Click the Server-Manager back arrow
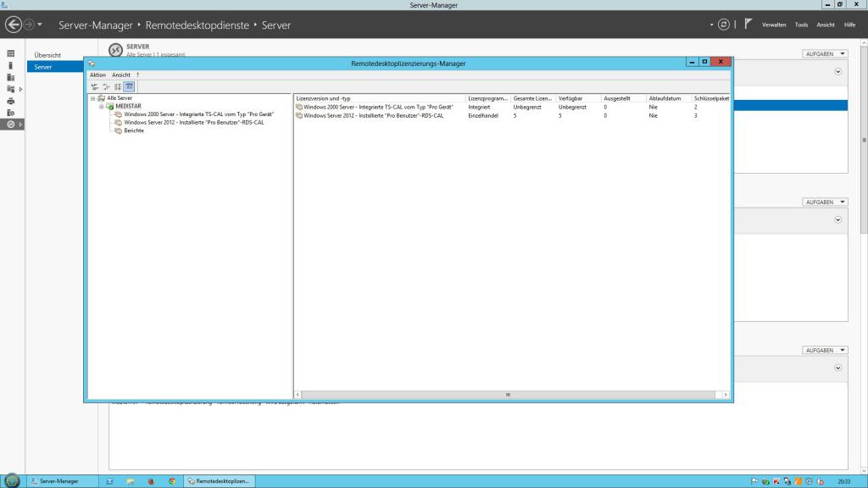The width and height of the screenshot is (868, 488). click(x=14, y=25)
